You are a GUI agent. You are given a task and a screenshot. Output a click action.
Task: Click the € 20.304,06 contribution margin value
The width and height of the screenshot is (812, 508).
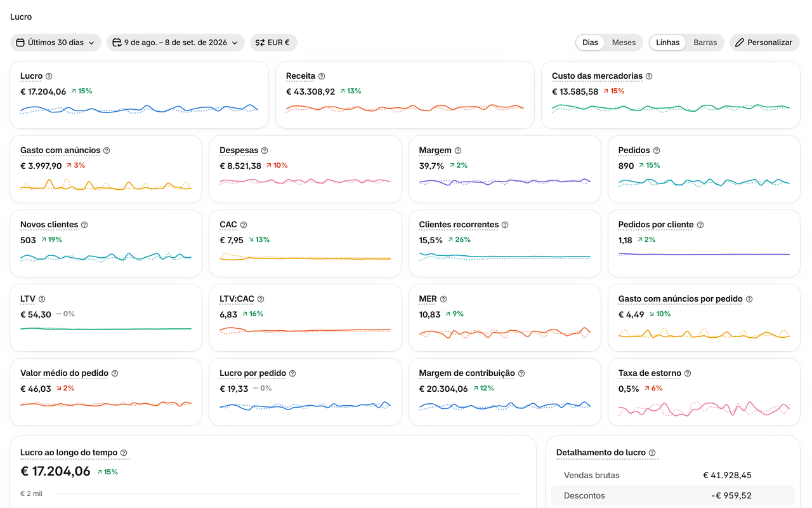pos(443,389)
